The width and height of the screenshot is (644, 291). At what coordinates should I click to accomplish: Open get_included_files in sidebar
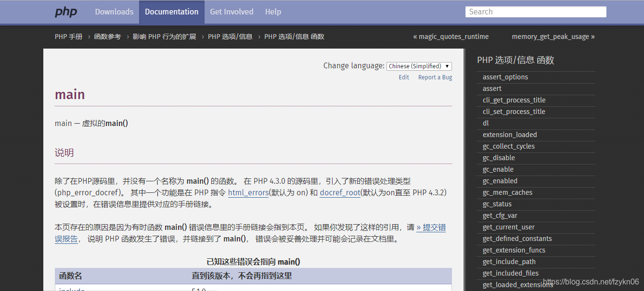click(x=511, y=273)
